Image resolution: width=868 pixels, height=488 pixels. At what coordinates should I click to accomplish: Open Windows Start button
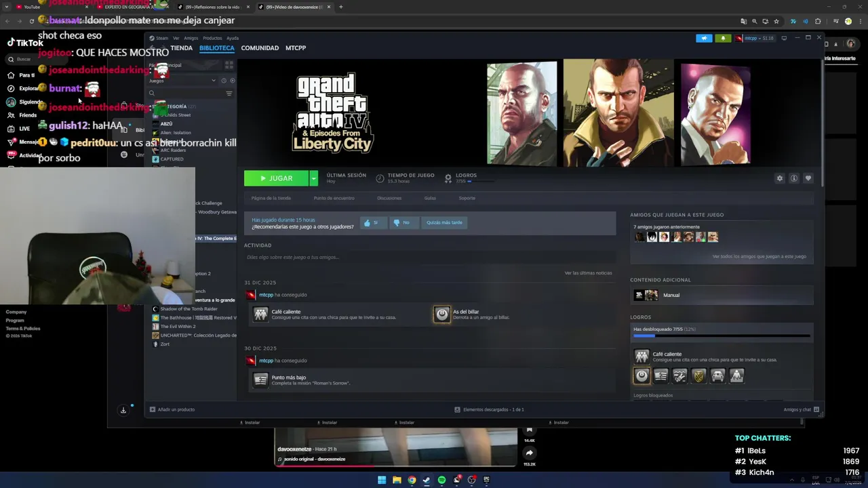point(382,480)
